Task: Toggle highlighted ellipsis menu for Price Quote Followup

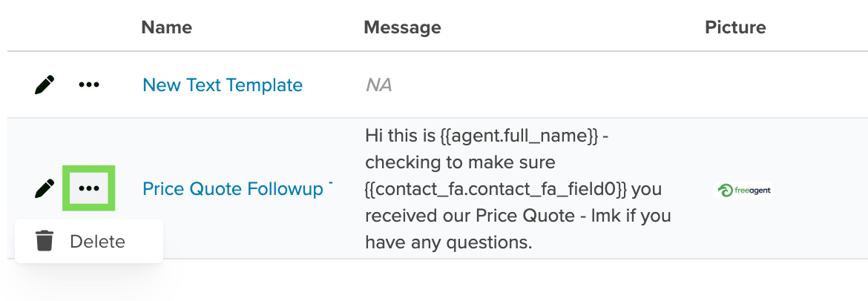Action: 88,188
